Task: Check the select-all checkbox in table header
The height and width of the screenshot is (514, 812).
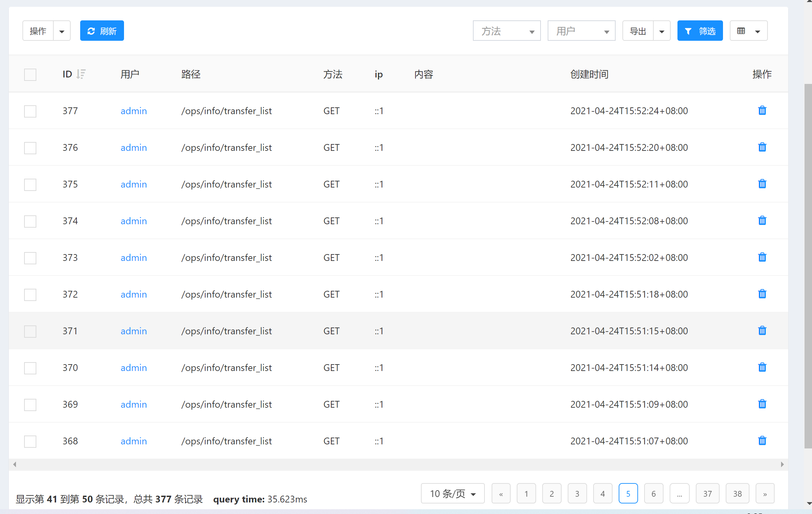Action: tap(30, 74)
